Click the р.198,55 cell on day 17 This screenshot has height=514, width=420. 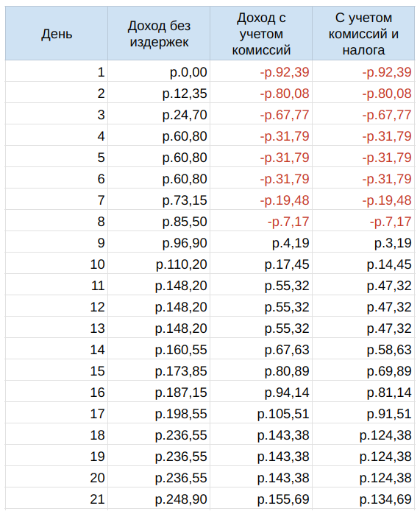[x=159, y=413]
